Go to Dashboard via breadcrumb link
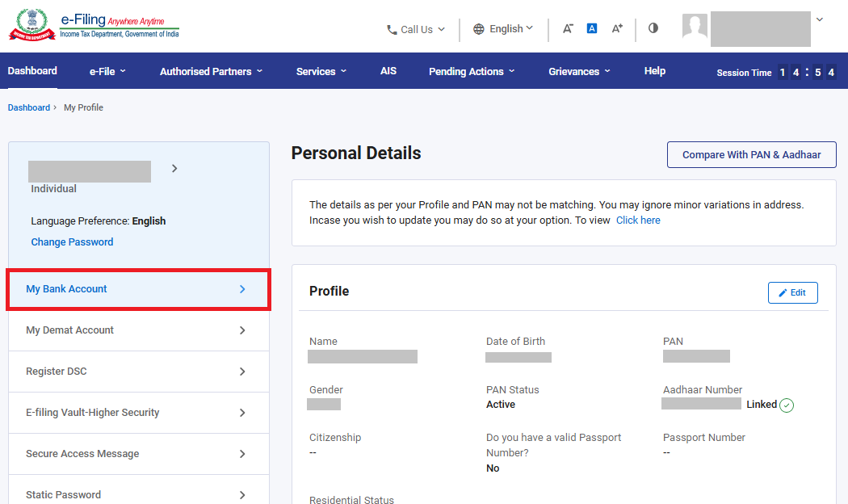This screenshot has width=848, height=504. pyautogui.click(x=29, y=107)
